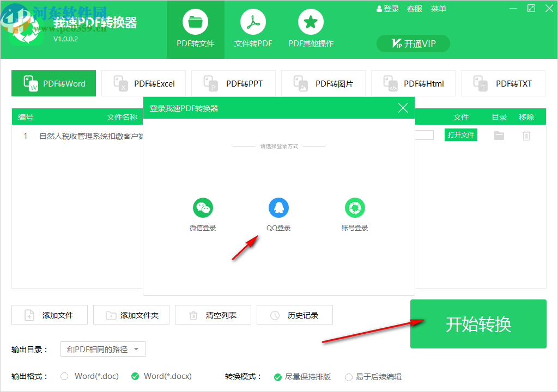558x392 pixels.
Task: Open file directory with folder icon
Action: click(499, 134)
